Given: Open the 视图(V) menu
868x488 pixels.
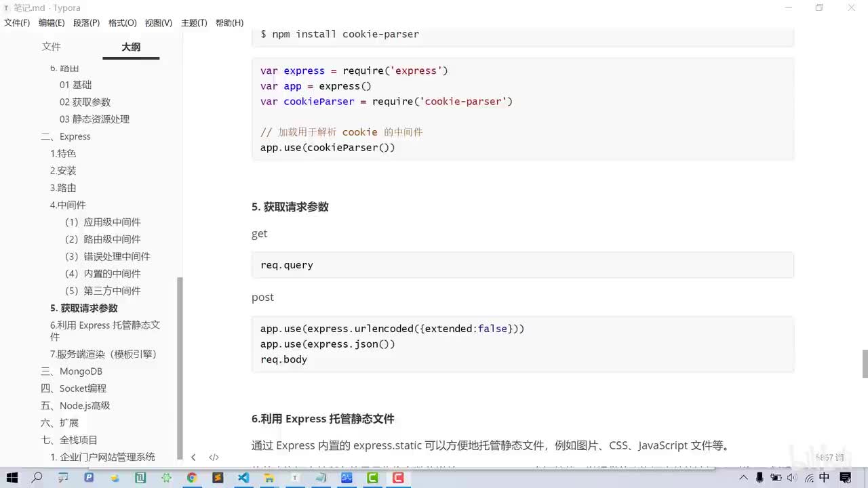Looking at the screenshot, I should (x=158, y=23).
